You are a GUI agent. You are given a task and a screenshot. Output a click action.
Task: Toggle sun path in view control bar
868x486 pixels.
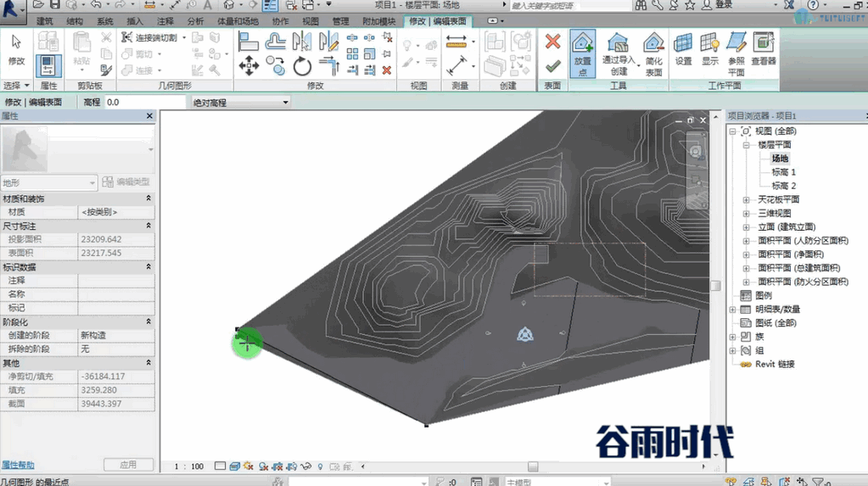248,466
